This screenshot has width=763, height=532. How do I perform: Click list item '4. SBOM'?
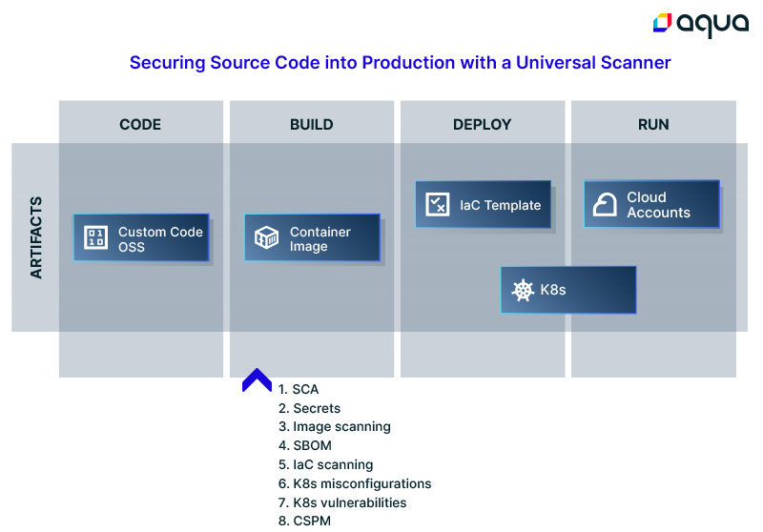click(305, 446)
